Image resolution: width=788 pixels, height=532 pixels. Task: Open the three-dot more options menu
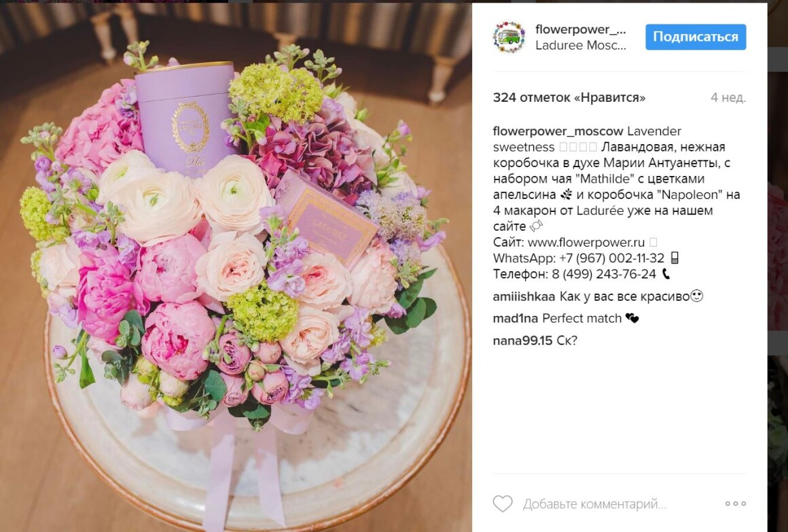[x=735, y=503]
